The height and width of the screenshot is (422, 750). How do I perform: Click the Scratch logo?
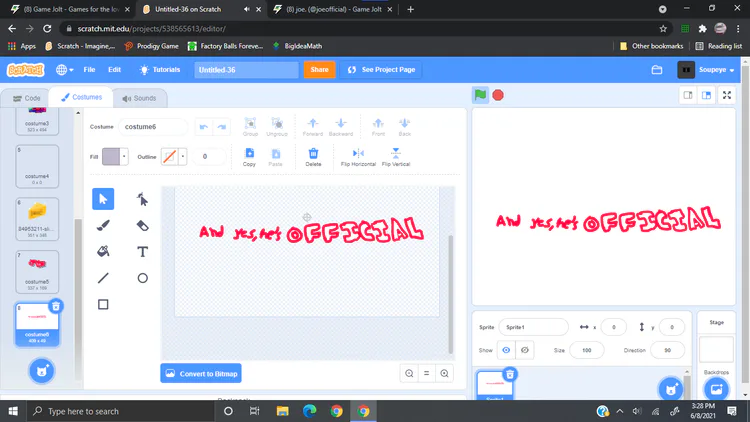(x=25, y=70)
